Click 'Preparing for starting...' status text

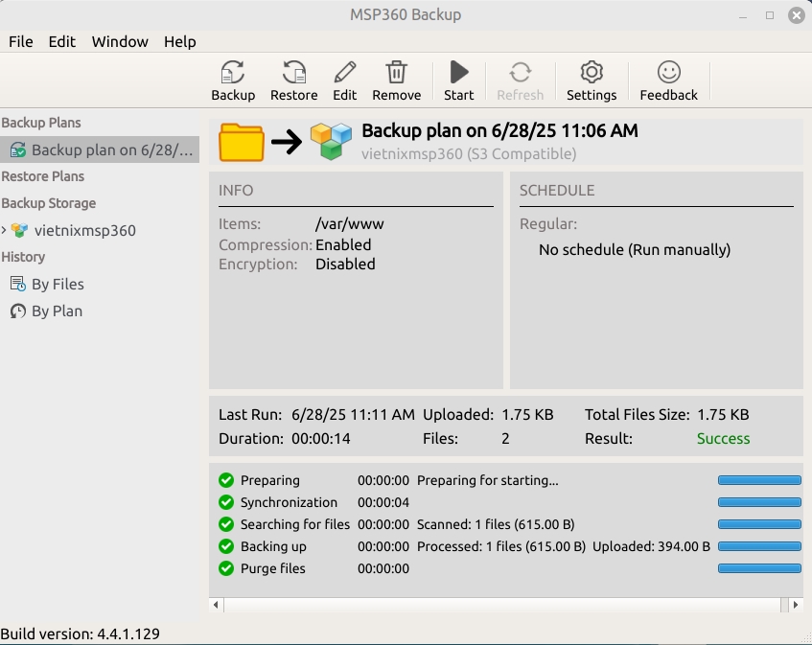pyautogui.click(x=488, y=480)
